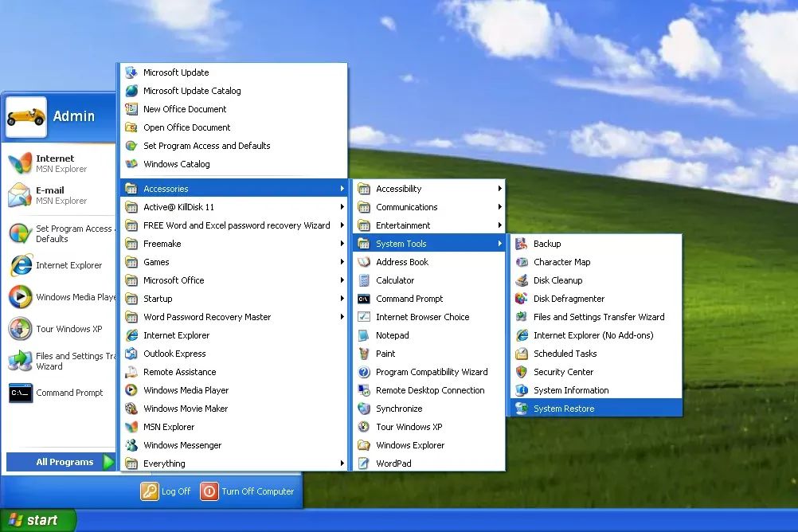Image resolution: width=798 pixels, height=532 pixels.
Task: Click the Remote Assistance icon
Action: click(x=131, y=372)
